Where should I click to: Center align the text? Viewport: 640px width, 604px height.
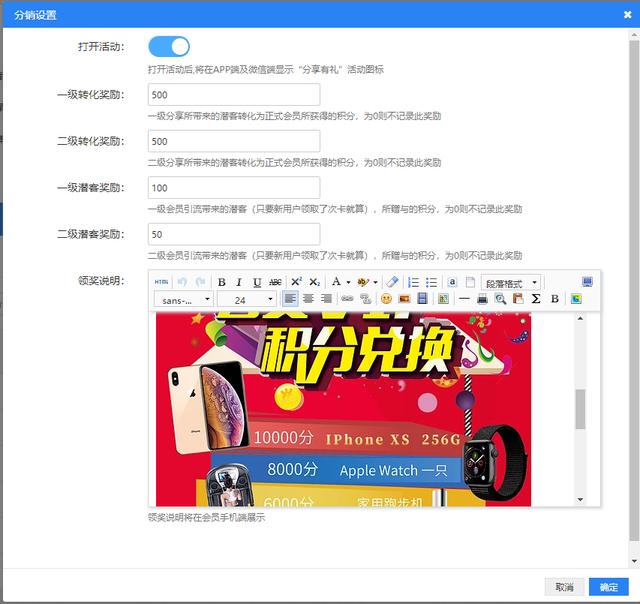coord(308,299)
